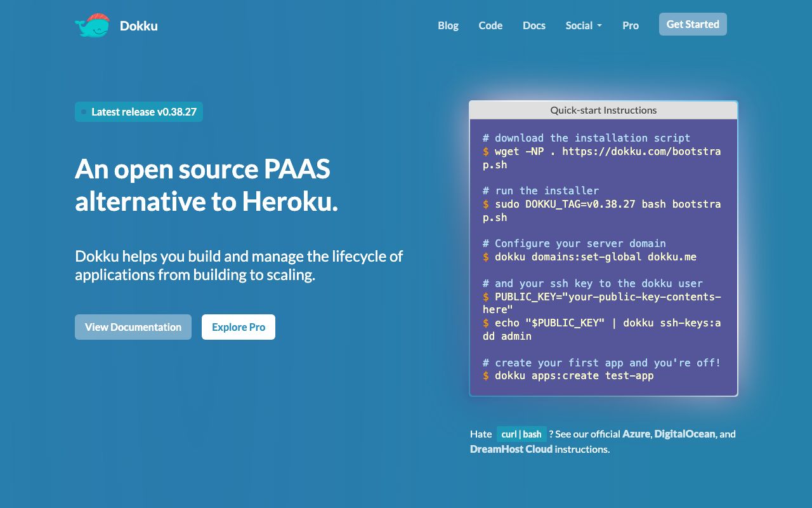
Task: Go to the Code link in navigation
Action: 490,25
